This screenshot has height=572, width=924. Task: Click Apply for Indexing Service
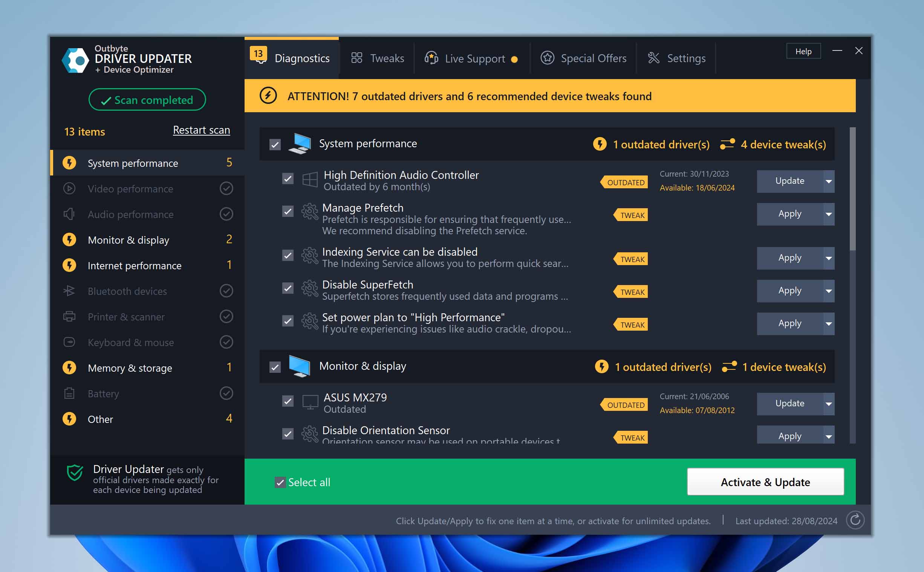789,258
